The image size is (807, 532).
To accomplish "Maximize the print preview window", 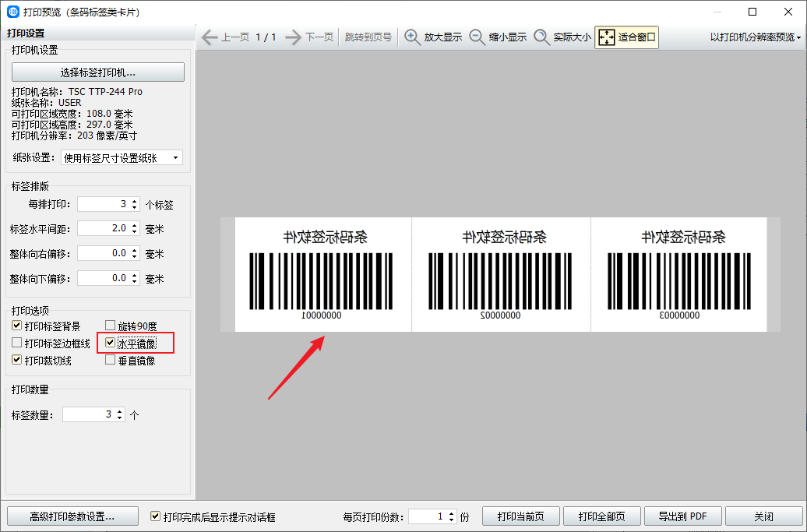I will click(752, 12).
